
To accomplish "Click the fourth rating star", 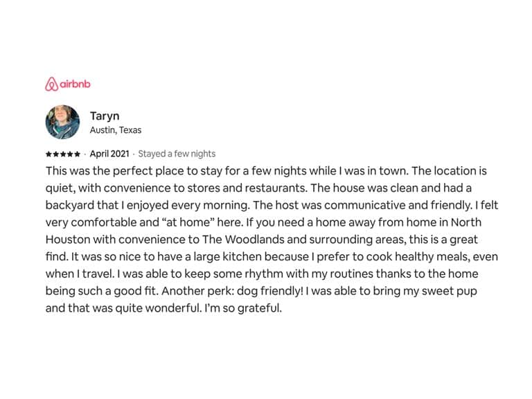I will (x=70, y=154).
